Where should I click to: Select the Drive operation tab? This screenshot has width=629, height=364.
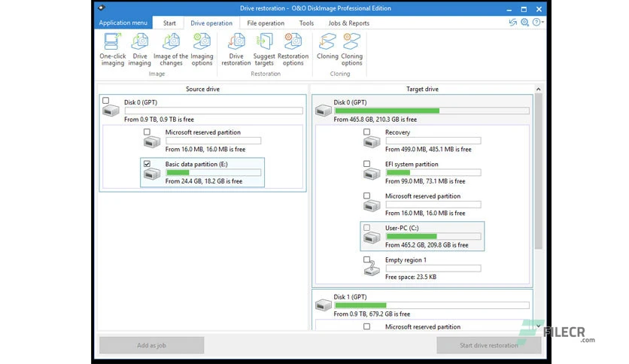click(211, 23)
